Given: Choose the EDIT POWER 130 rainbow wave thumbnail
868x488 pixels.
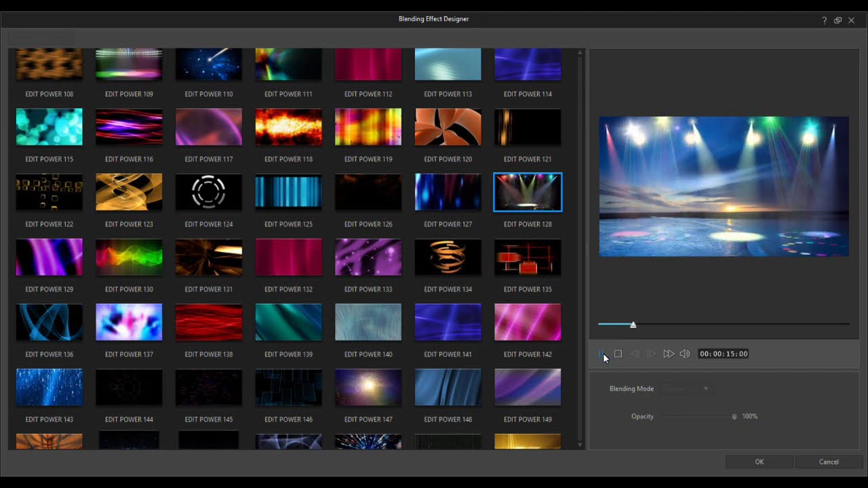Looking at the screenshot, I should coord(129,257).
